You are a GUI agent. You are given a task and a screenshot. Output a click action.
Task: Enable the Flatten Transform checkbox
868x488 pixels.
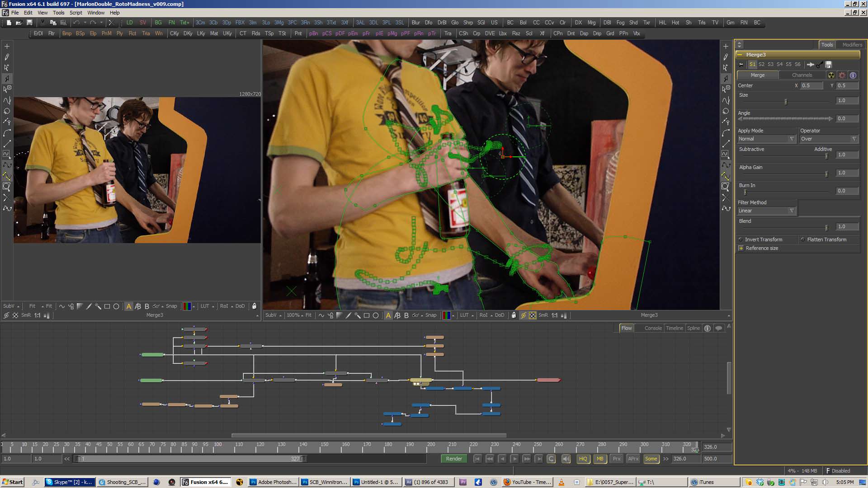pyautogui.click(x=804, y=239)
